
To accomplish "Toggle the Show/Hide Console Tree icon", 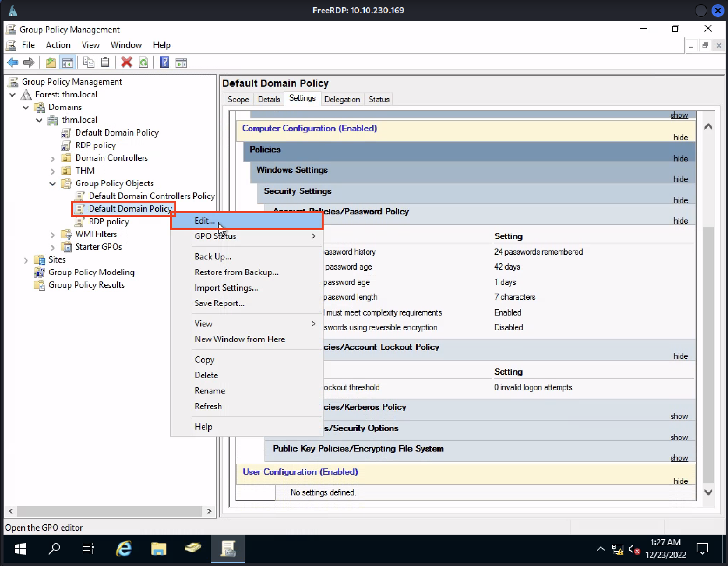I will pos(67,62).
